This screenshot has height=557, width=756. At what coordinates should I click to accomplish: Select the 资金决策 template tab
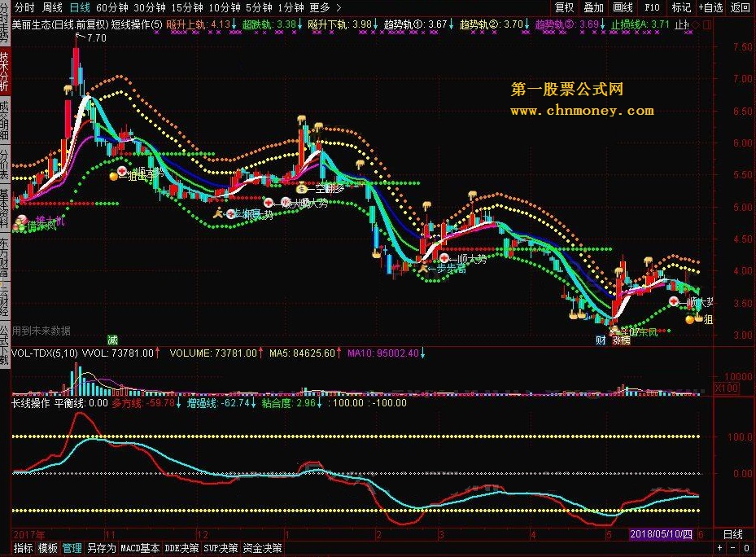point(262,548)
